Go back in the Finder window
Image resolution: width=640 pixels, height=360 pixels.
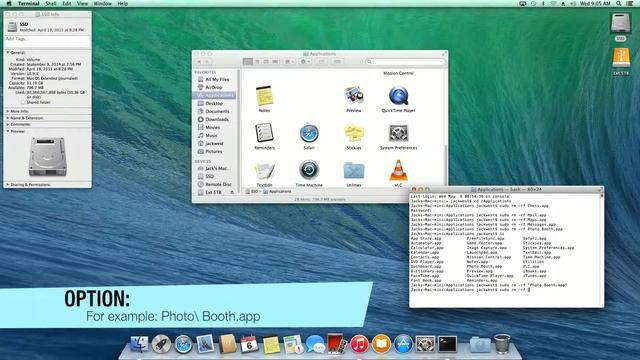[199, 62]
